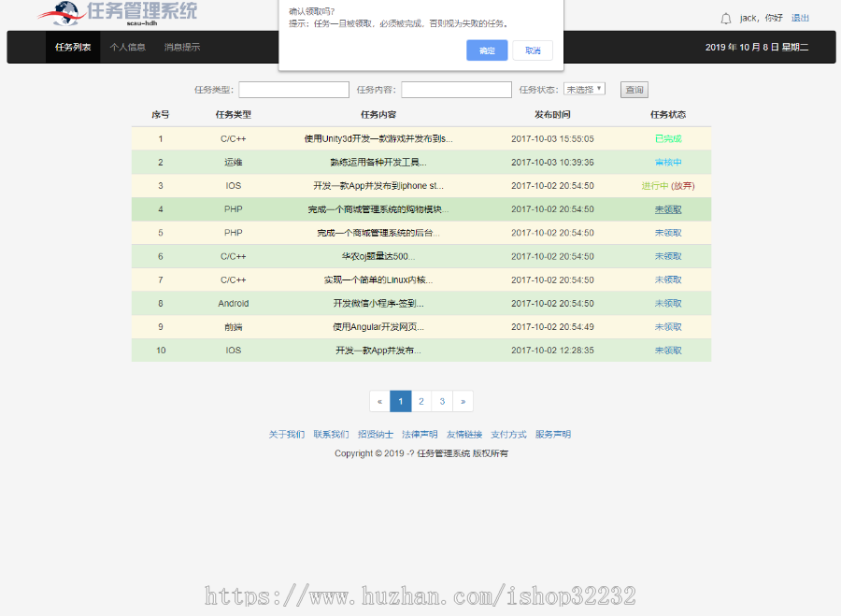Click 退出 to log out
This screenshot has height=616, width=841.
click(x=801, y=17)
